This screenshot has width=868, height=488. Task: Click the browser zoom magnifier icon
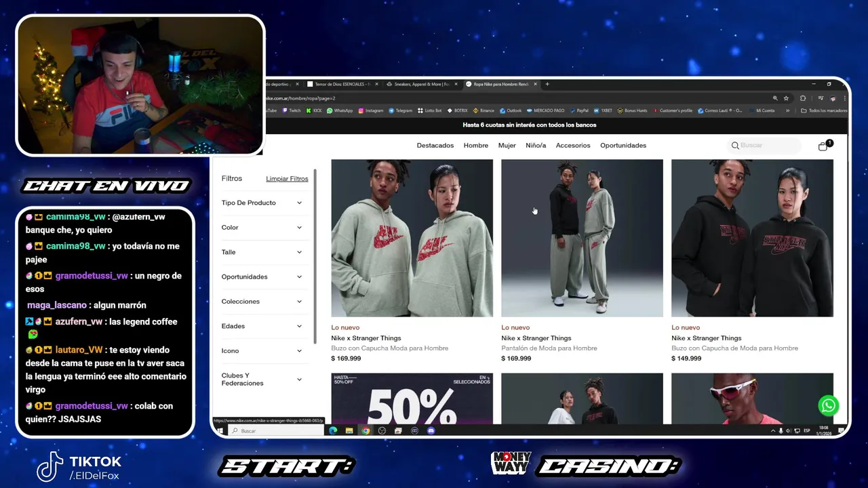pyautogui.click(x=775, y=98)
